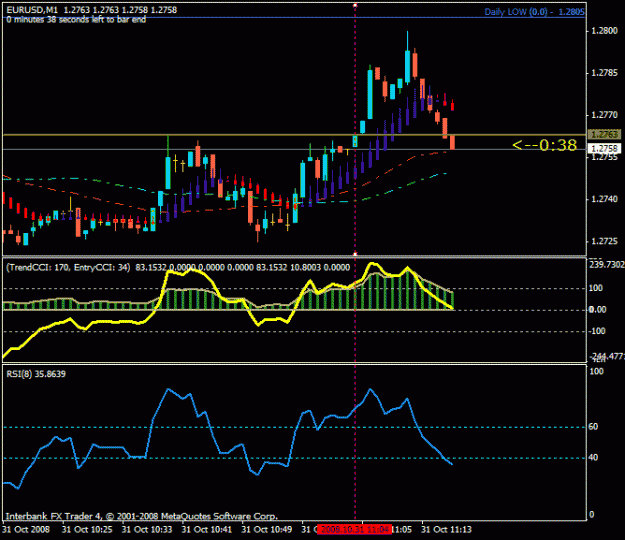Click the '31 Oct 2008' time axis label

[x=26, y=530]
